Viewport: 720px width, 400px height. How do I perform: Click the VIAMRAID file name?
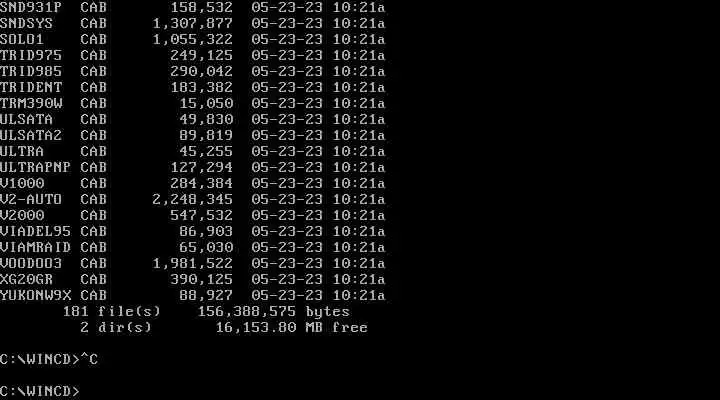(35, 248)
